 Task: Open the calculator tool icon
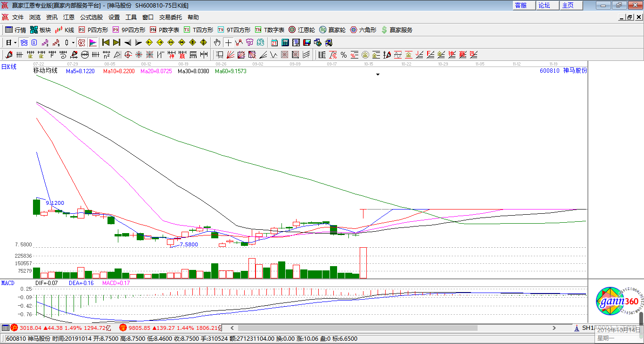[285, 42]
